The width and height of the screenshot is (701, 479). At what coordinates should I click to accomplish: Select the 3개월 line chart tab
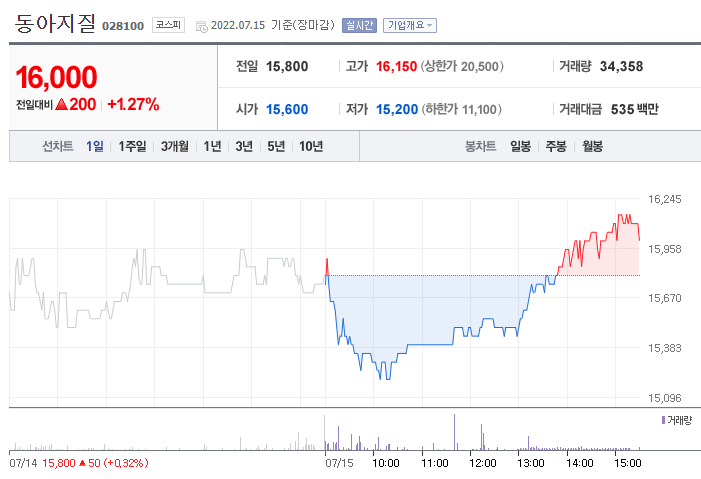pyautogui.click(x=174, y=146)
